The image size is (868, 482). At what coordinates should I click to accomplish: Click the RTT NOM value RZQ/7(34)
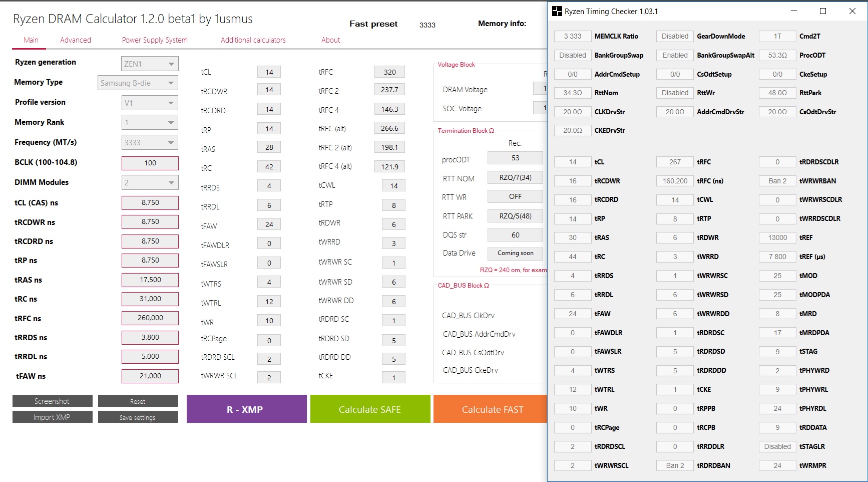point(515,177)
